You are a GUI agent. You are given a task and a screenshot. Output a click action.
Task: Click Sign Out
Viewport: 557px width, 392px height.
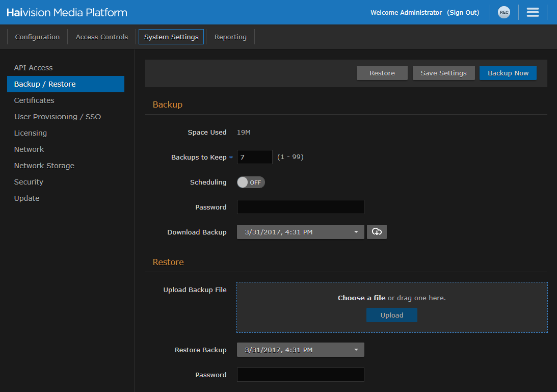(463, 12)
